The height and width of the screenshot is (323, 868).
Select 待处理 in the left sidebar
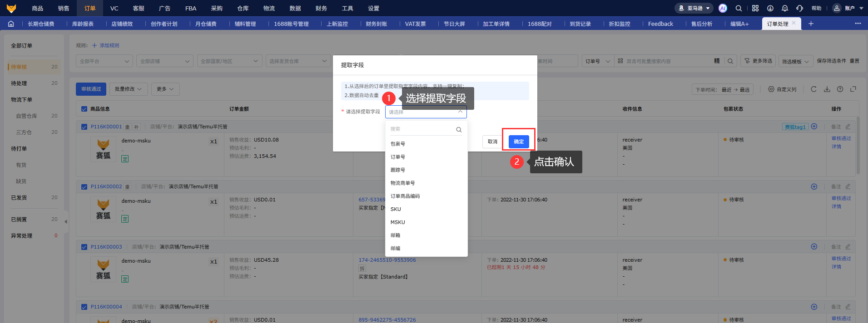34,83
